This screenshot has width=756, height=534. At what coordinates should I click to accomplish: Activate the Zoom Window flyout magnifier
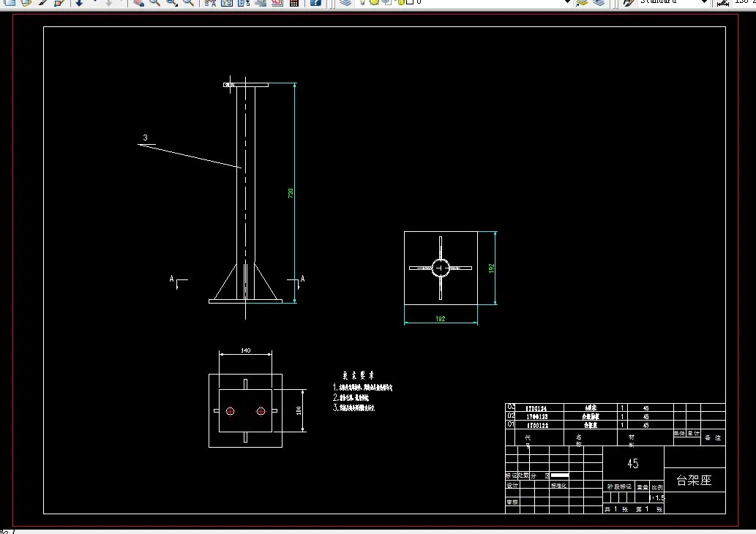point(172,2)
